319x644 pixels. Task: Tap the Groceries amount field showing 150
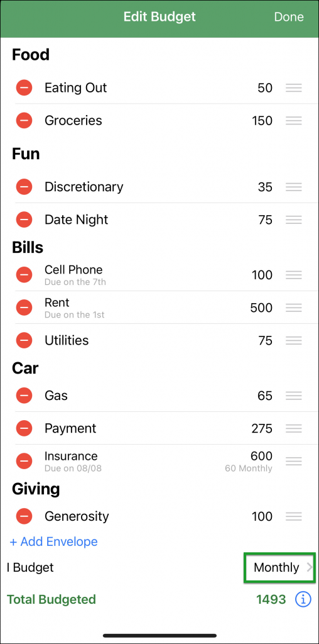point(262,121)
